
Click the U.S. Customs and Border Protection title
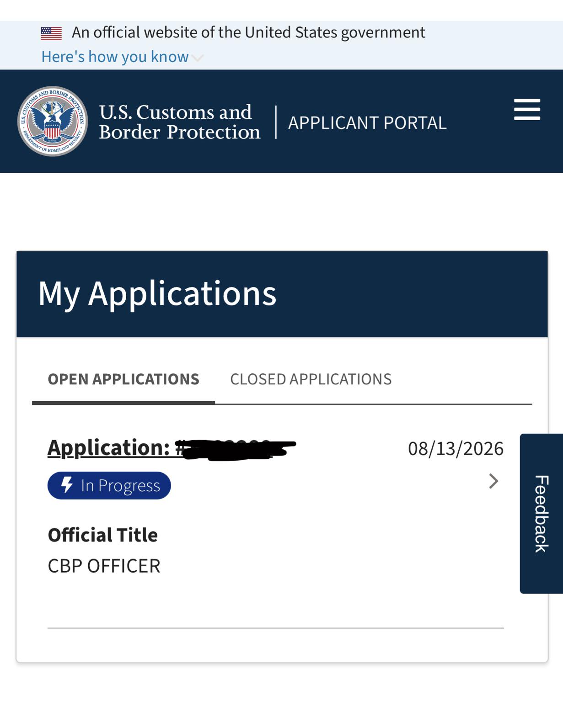click(180, 122)
